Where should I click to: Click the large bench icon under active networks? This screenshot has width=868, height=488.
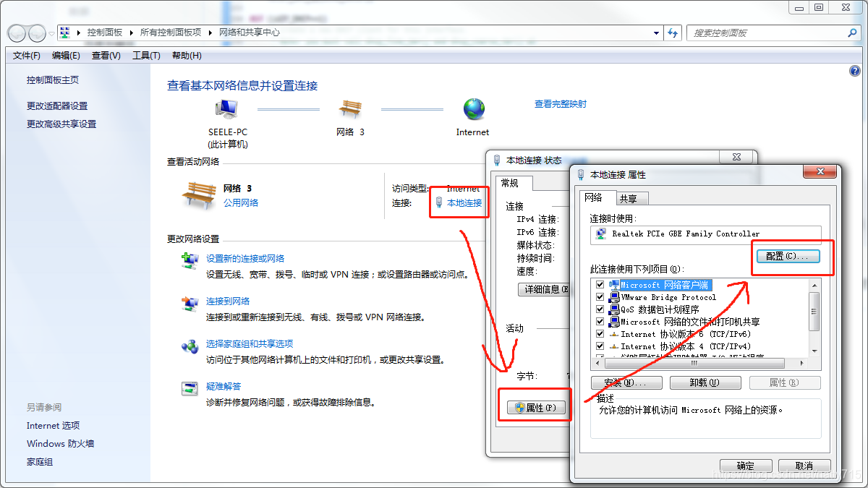coord(197,195)
